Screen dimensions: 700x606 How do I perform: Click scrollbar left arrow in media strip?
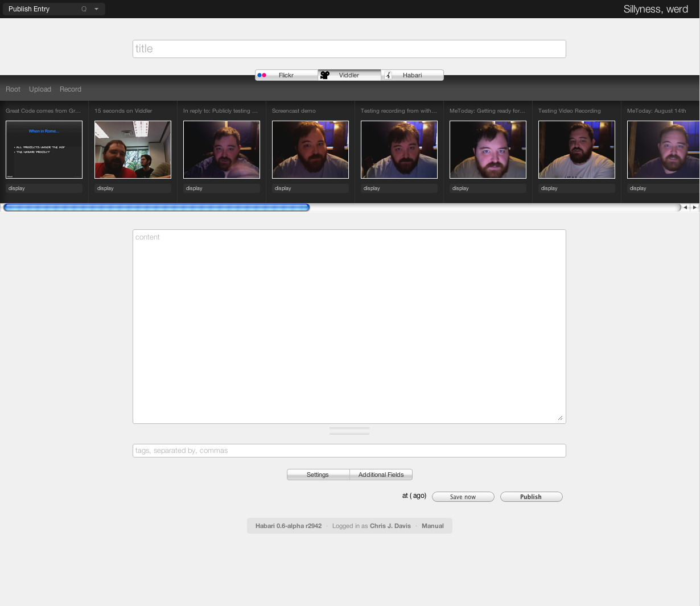click(x=685, y=208)
